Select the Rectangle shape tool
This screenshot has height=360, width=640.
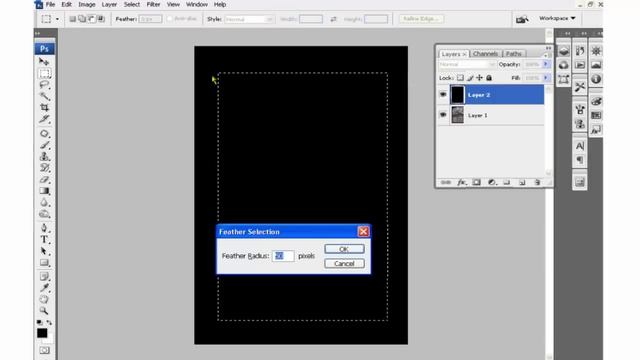click(44, 262)
